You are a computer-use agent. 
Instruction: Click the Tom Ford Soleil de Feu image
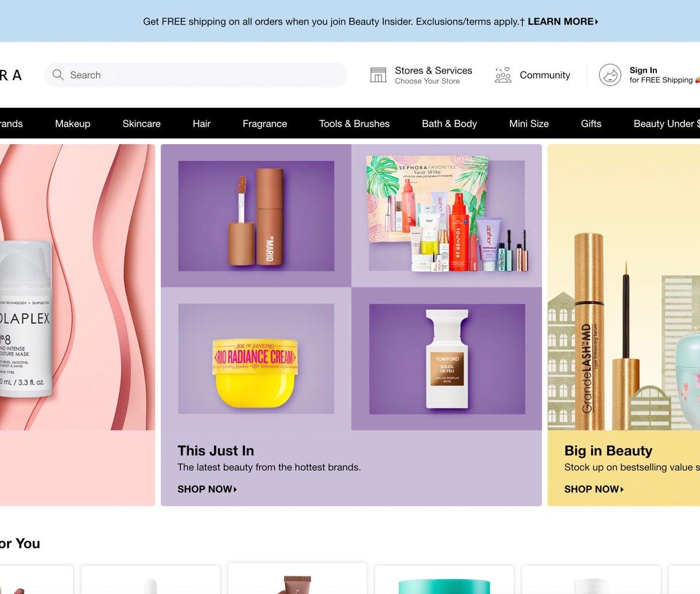tap(447, 359)
